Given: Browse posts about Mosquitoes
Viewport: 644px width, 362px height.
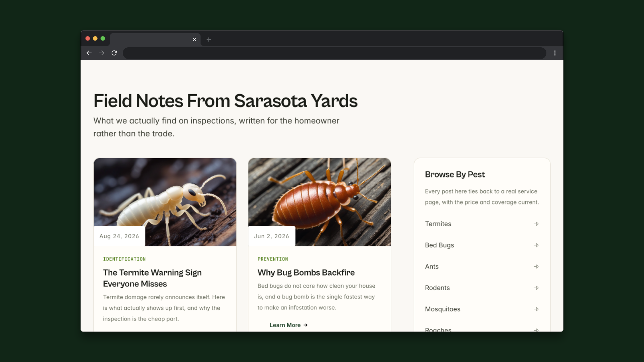Looking at the screenshot, I should [x=482, y=309].
